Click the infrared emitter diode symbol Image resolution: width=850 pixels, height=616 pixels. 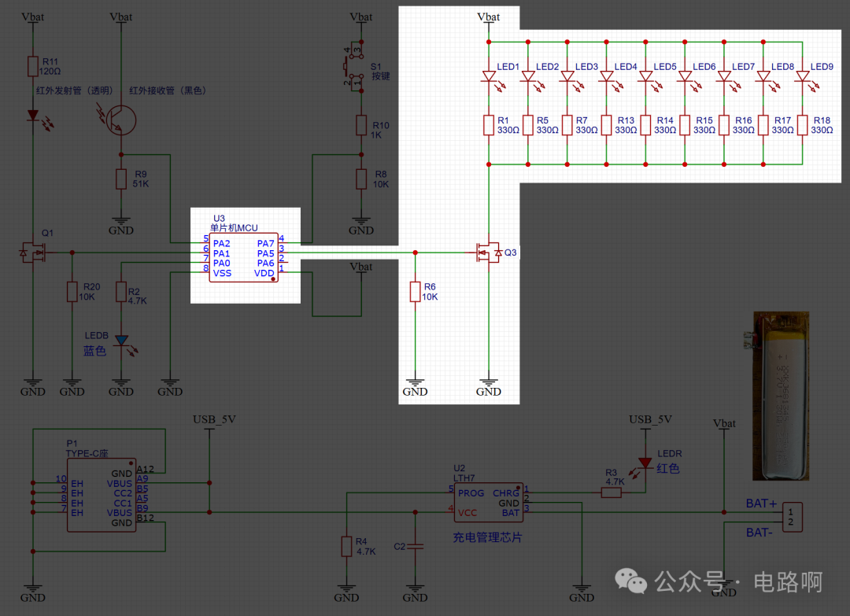[33, 114]
